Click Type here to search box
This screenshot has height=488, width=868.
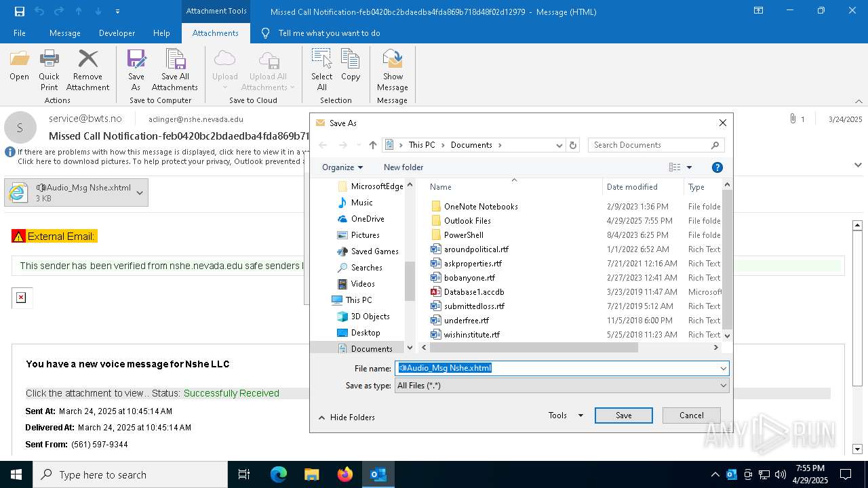pyautogui.click(x=130, y=474)
